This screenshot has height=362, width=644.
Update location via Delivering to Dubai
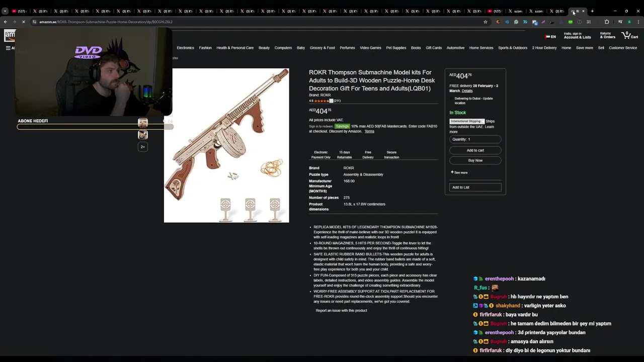tap(472, 101)
